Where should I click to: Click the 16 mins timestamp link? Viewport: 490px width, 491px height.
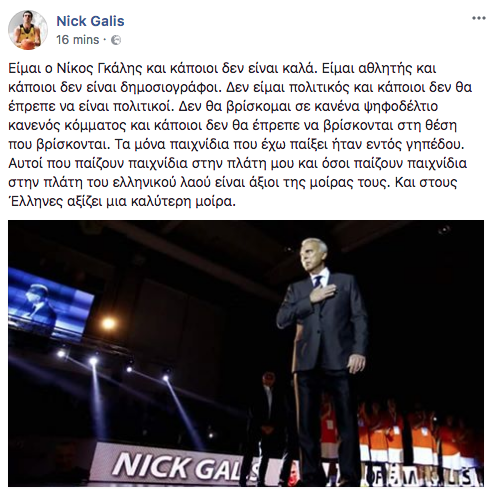click(x=78, y=40)
